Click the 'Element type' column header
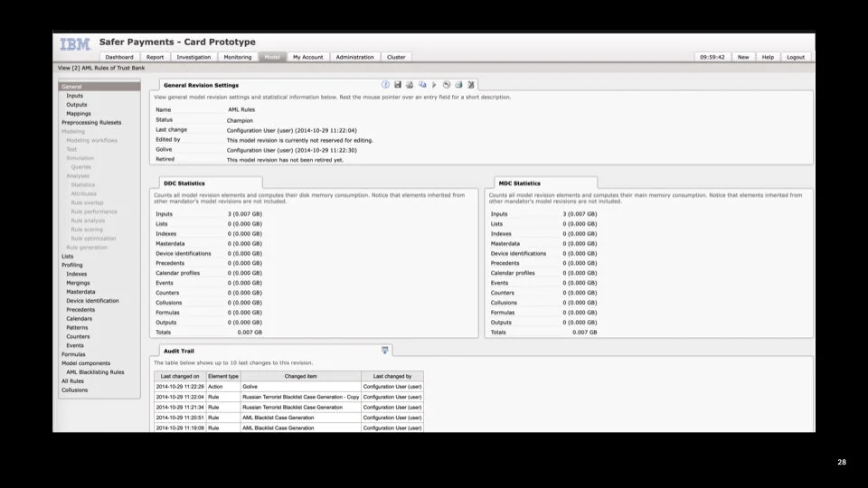868x488 pixels. [x=223, y=376]
